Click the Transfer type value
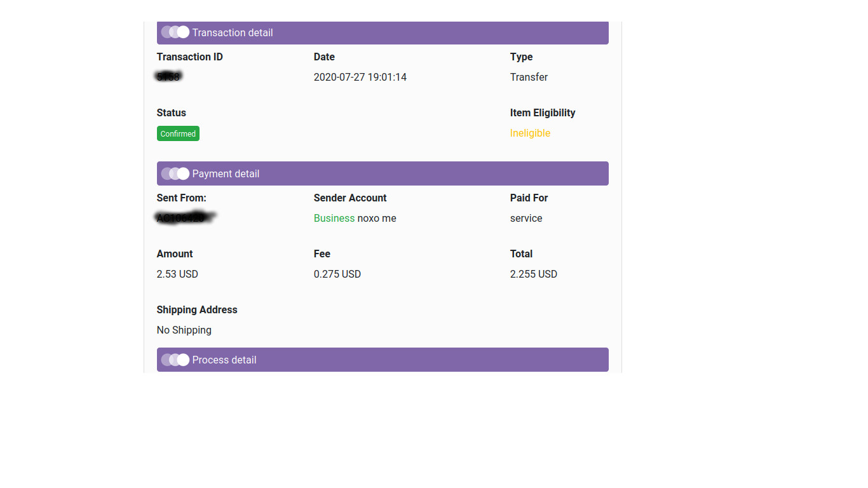868x488 pixels. point(529,77)
